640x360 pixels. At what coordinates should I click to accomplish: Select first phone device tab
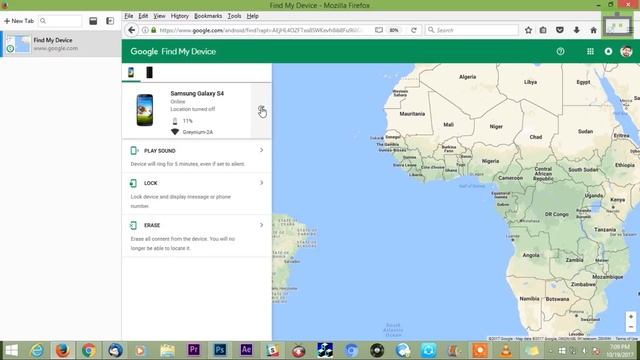(x=131, y=72)
